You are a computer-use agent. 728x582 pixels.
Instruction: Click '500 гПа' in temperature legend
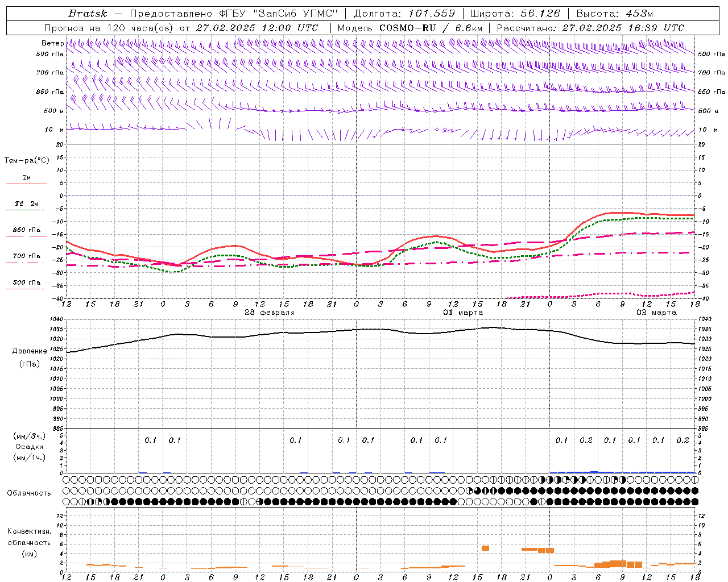(27, 282)
